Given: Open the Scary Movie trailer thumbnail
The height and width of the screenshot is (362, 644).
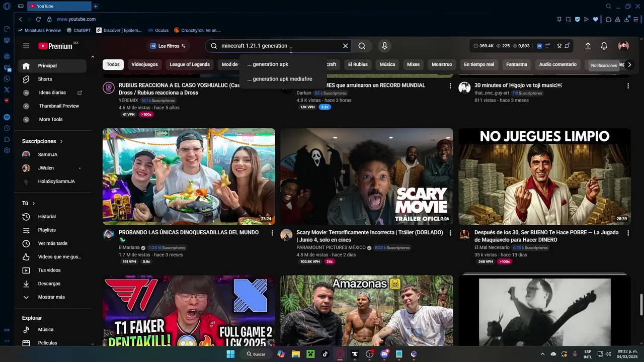Looking at the screenshot, I should [x=367, y=176].
